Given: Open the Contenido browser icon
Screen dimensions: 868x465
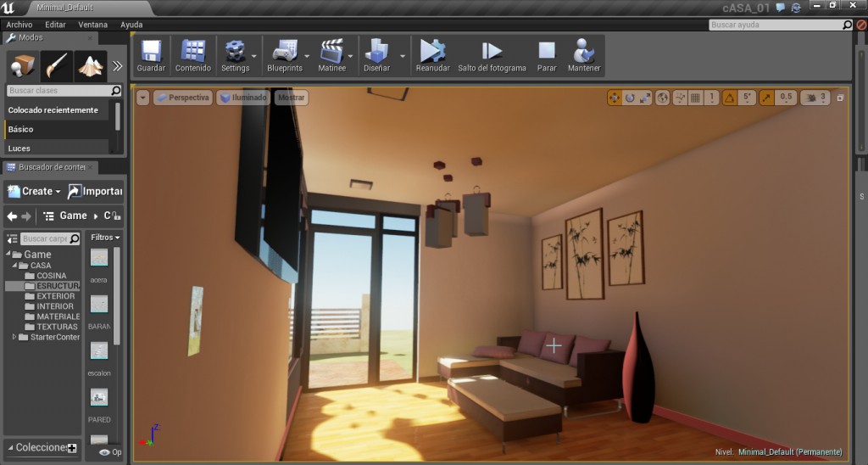Looking at the screenshot, I should coord(192,55).
